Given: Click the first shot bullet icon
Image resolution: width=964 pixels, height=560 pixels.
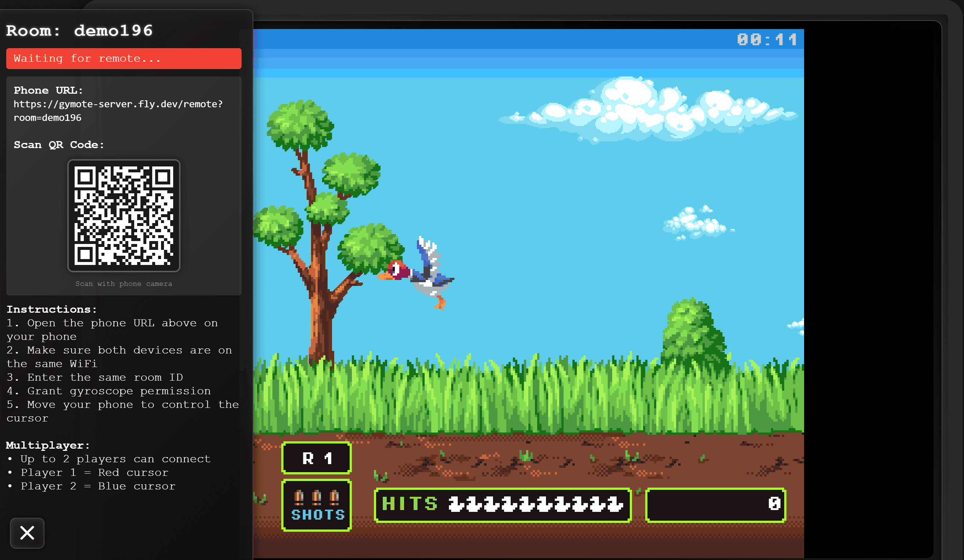Looking at the screenshot, I should click(x=300, y=496).
